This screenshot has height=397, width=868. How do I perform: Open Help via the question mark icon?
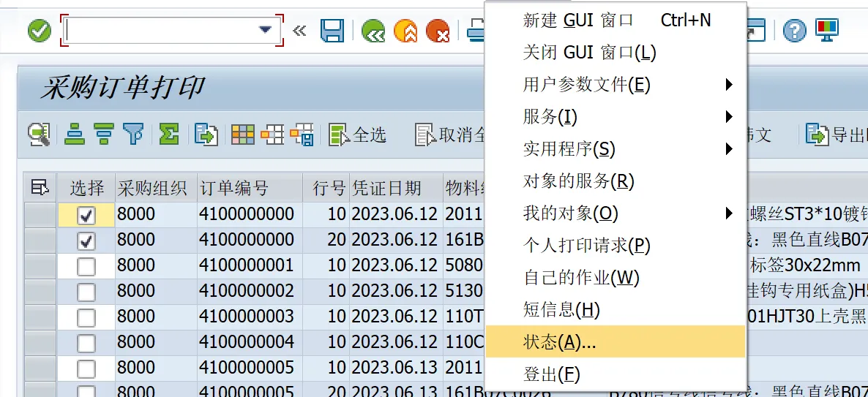tap(794, 31)
